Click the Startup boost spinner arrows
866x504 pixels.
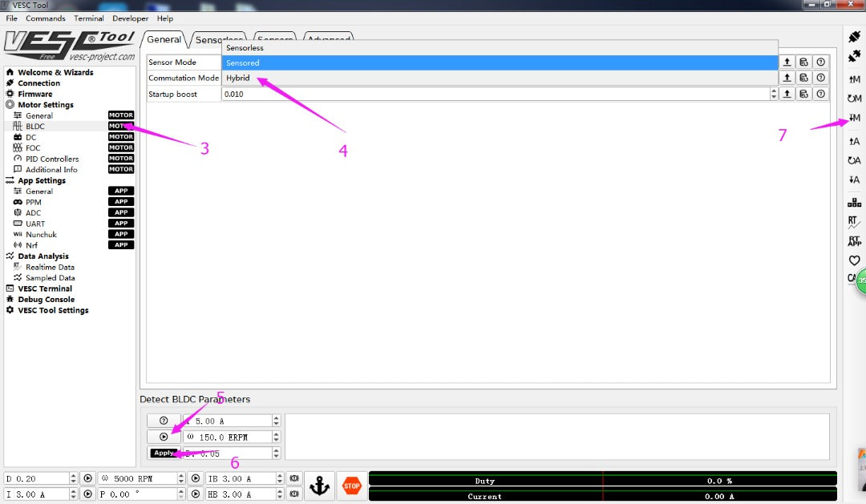(x=773, y=94)
